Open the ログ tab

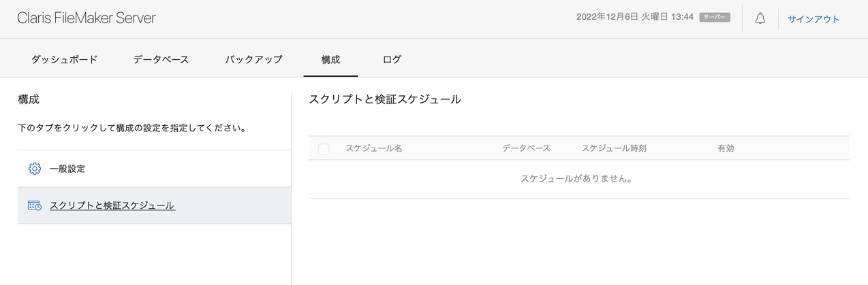tap(392, 59)
